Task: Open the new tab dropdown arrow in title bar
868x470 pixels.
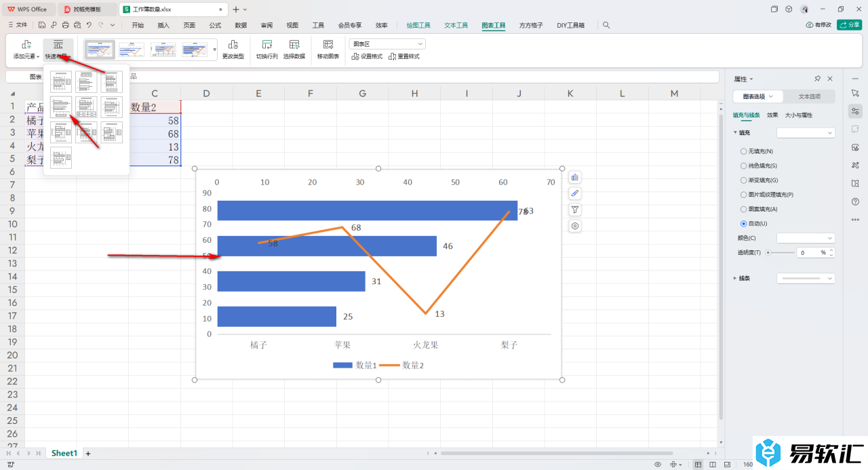Action: tap(245, 9)
